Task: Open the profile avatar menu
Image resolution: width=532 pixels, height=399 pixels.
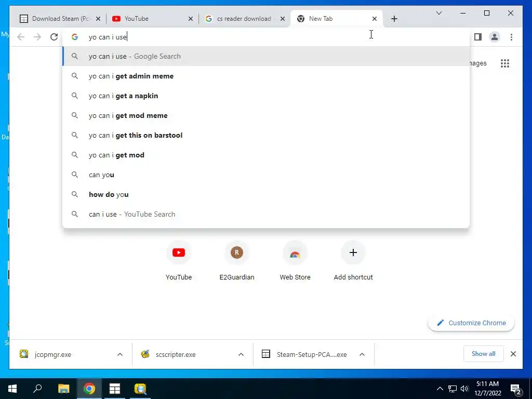Action: 495,37
